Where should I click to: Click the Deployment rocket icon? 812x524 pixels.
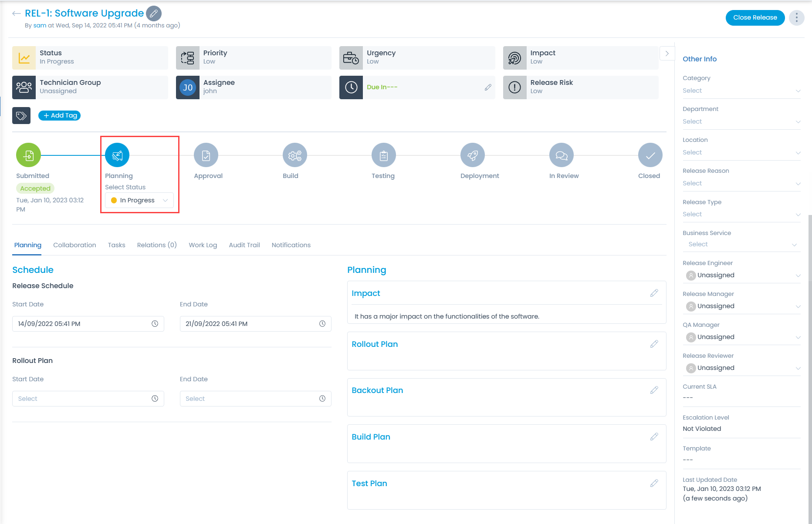coord(473,155)
